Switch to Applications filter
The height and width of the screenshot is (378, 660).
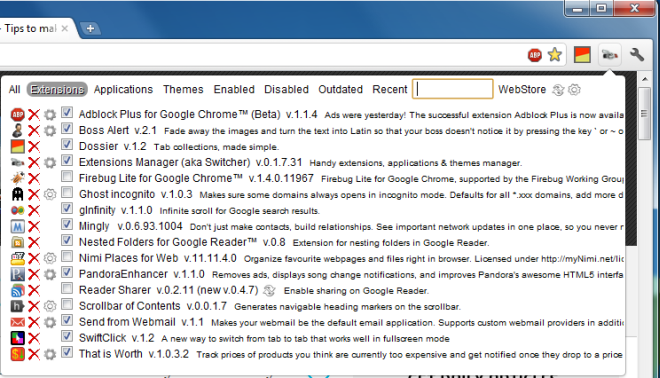tap(123, 90)
